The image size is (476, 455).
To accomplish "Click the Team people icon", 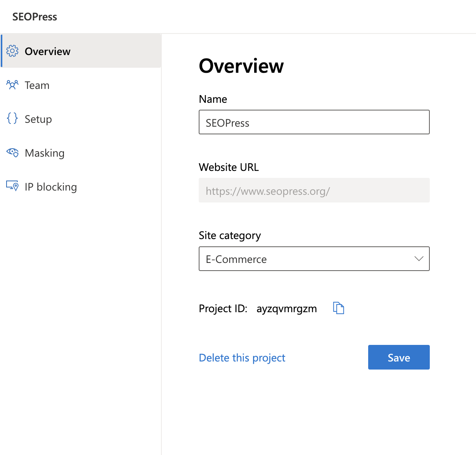I will (x=12, y=85).
